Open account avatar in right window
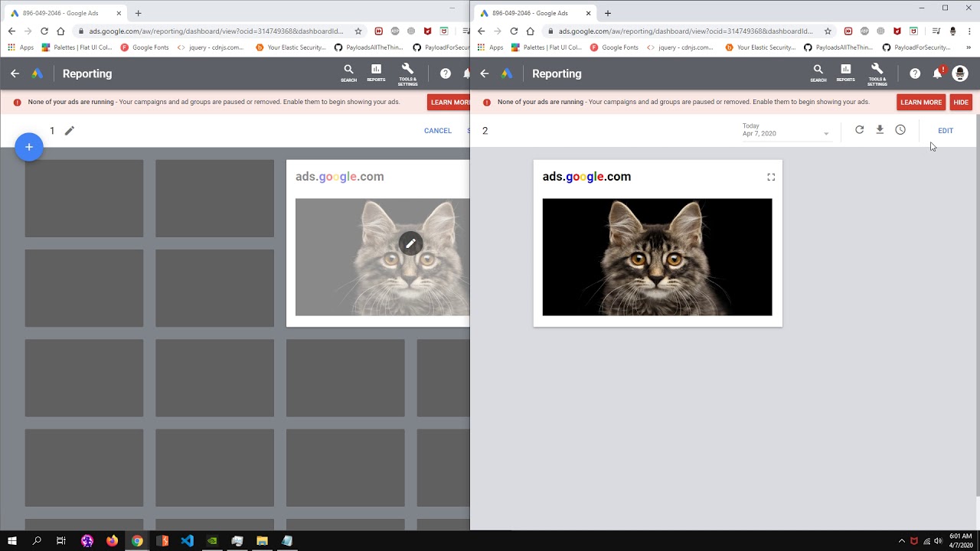 (959, 73)
